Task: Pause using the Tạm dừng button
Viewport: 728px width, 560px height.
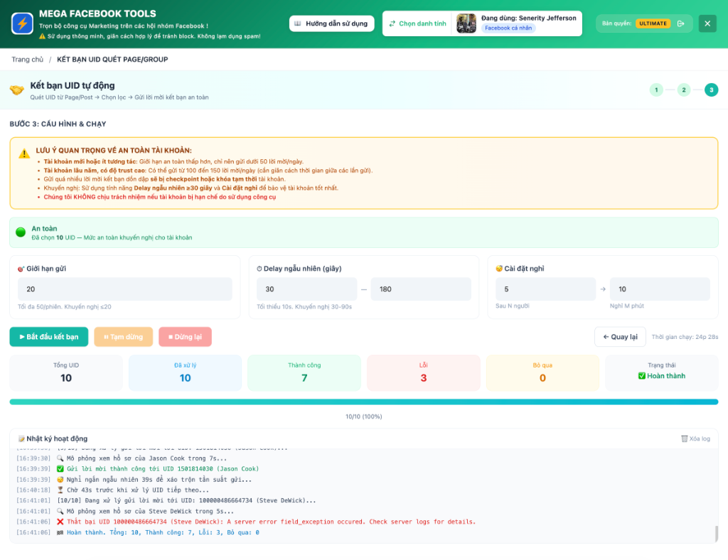Action: point(124,337)
